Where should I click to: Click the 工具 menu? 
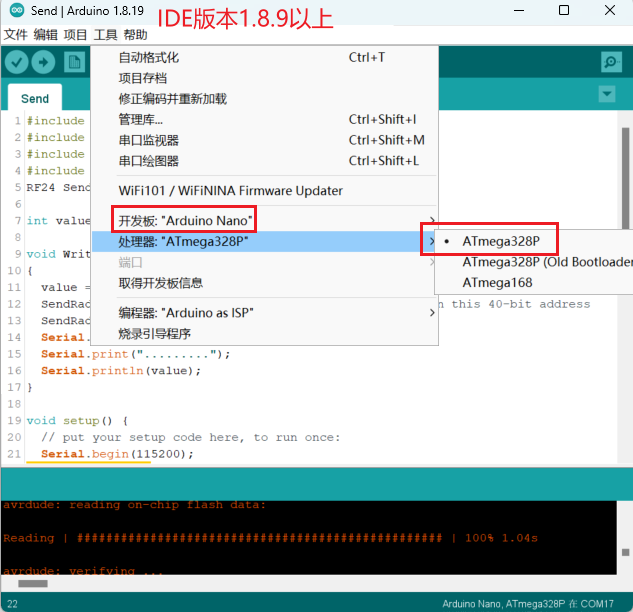(x=105, y=35)
